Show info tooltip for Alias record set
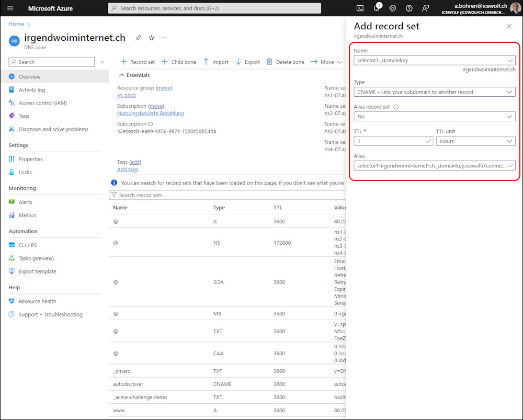This screenshot has height=420, width=523. (x=396, y=107)
